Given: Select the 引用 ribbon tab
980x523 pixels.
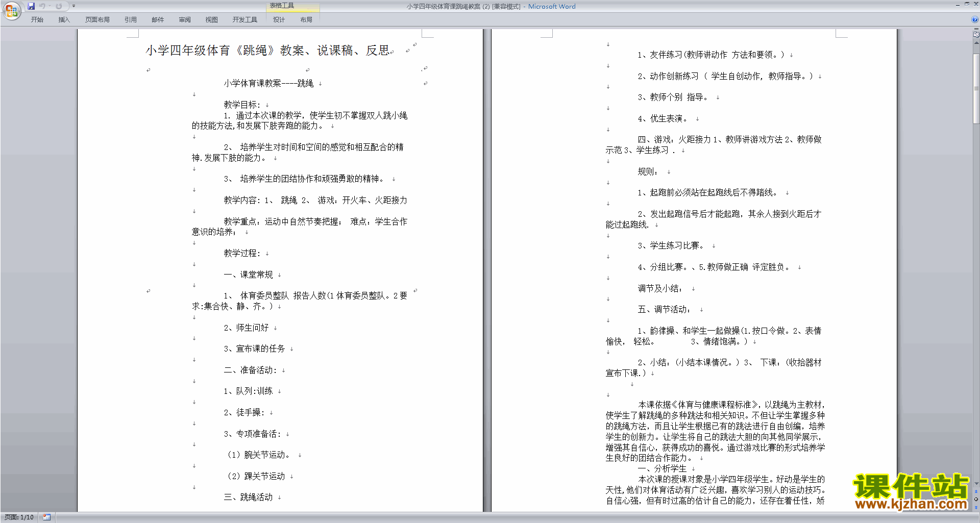Looking at the screenshot, I should coord(130,19).
